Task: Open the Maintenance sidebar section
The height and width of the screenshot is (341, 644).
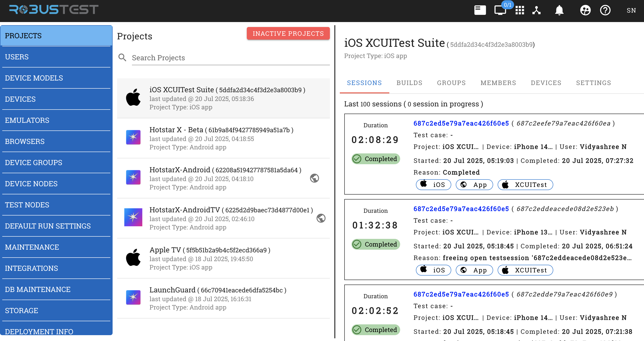Action: tap(56, 247)
